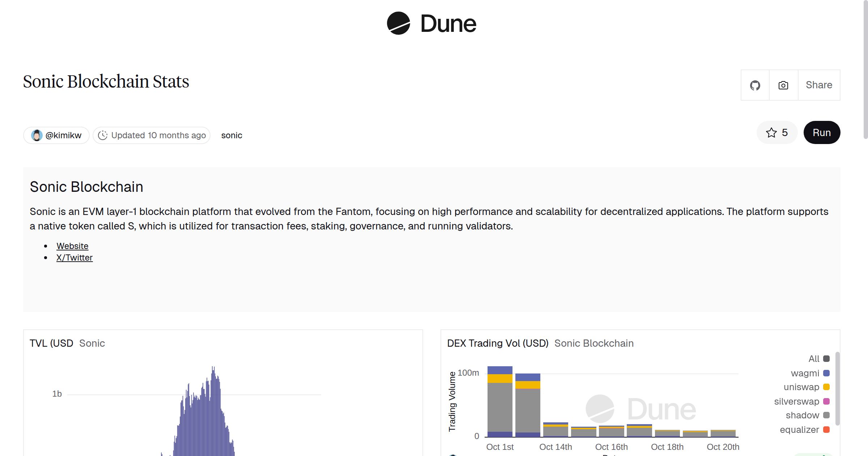Open the Website link
This screenshot has width=868, height=456.
(x=72, y=246)
